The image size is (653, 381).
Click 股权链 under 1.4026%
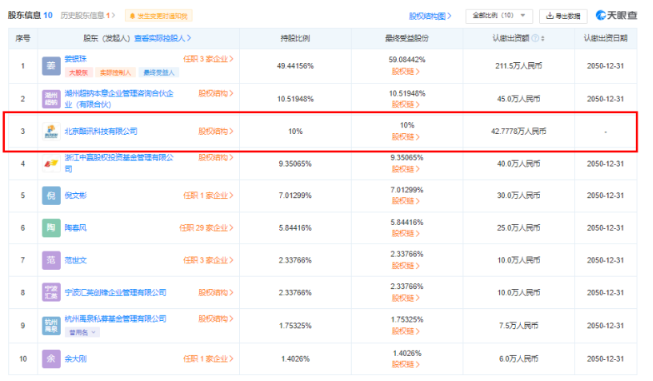pyautogui.click(x=406, y=364)
